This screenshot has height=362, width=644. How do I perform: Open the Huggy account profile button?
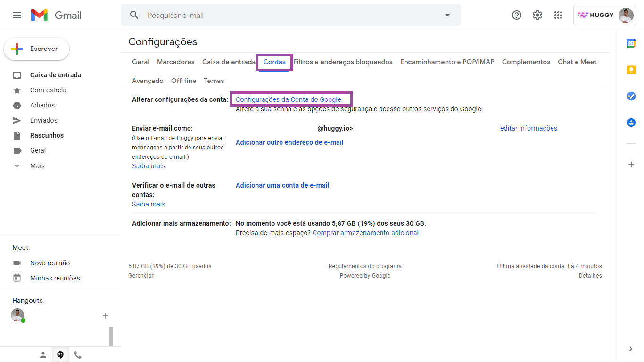coord(605,15)
